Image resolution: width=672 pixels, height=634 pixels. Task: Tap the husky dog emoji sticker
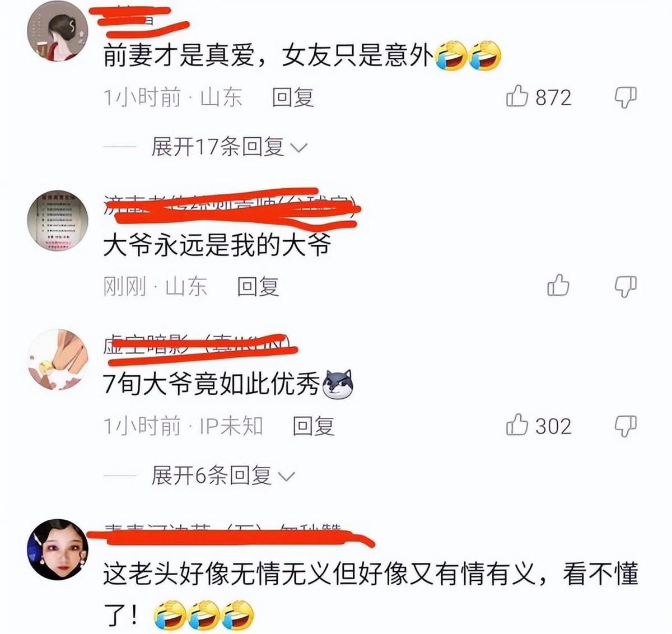(x=338, y=385)
